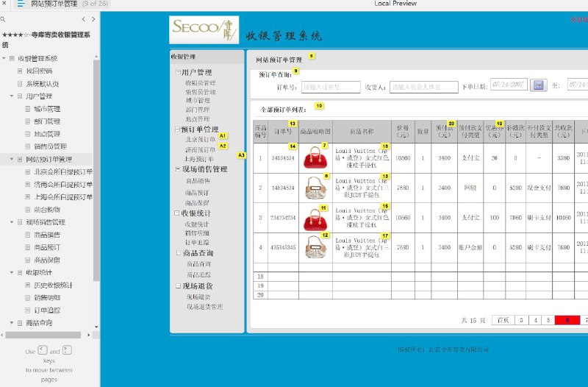Click the search magnifier icon in sidebar
The height and width of the screenshot is (387, 588).
click(3, 19)
